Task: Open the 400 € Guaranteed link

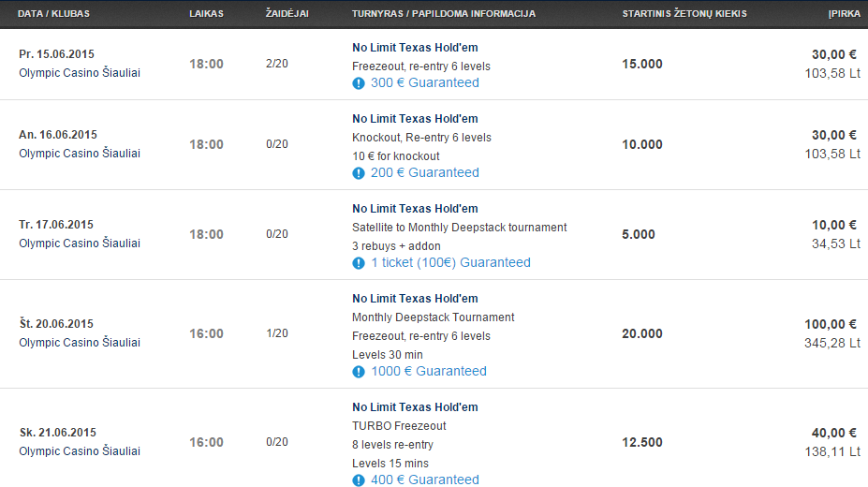Action: [424, 480]
